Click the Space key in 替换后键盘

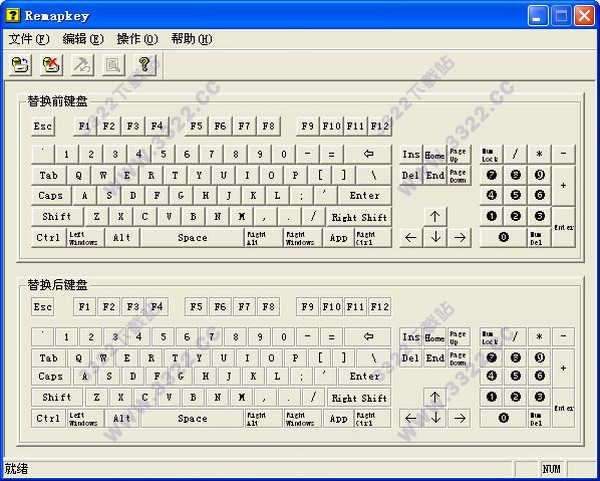coord(192,418)
